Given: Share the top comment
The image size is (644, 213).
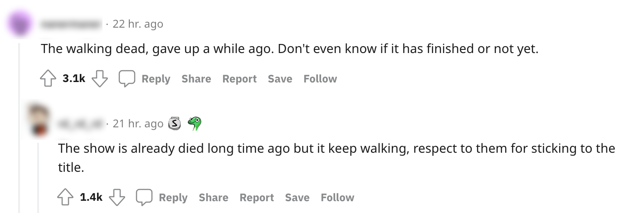Looking at the screenshot, I should 196,79.
